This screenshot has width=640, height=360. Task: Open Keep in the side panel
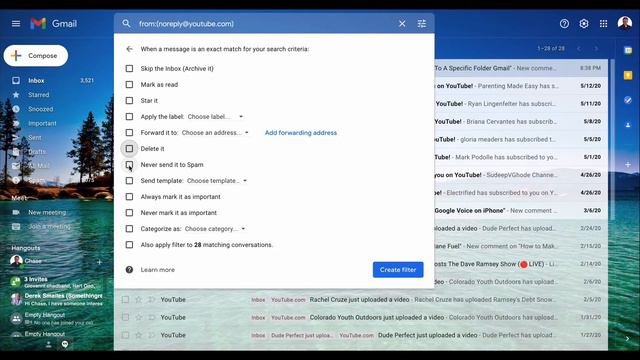point(628,76)
